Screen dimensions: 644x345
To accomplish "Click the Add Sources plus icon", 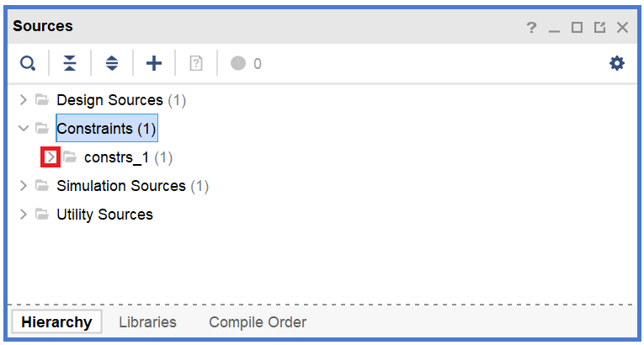I will [154, 63].
